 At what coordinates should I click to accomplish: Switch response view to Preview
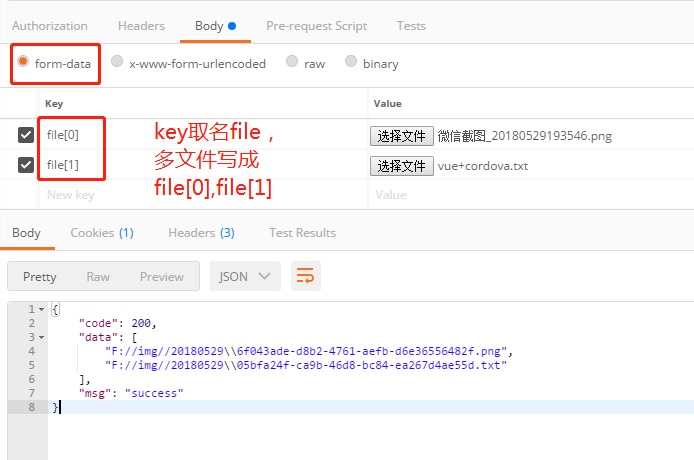tap(161, 276)
